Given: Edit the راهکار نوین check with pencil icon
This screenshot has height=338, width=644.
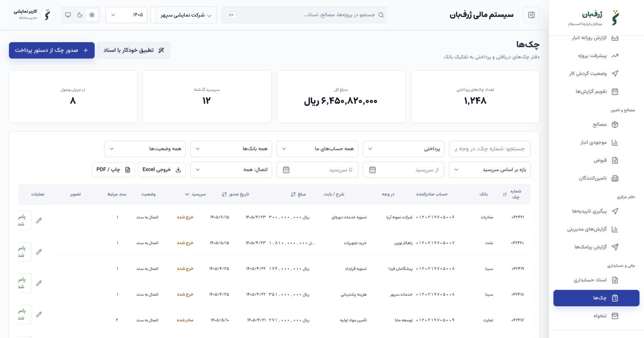Looking at the screenshot, I should click(39, 252).
